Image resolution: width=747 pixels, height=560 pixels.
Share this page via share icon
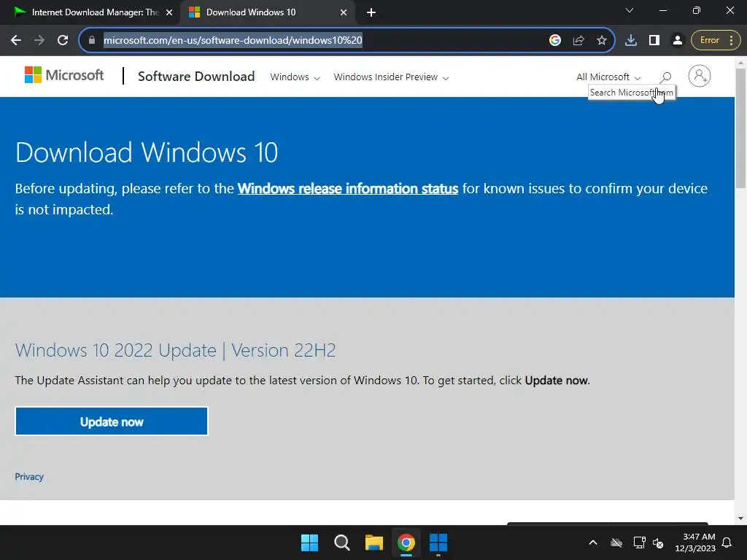[x=578, y=41]
